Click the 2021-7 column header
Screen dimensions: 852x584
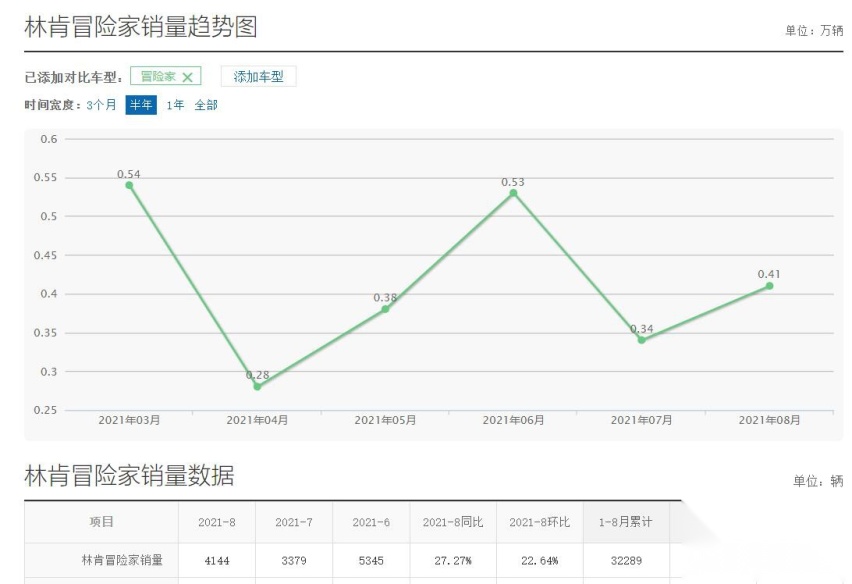pyautogui.click(x=294, y=522)
